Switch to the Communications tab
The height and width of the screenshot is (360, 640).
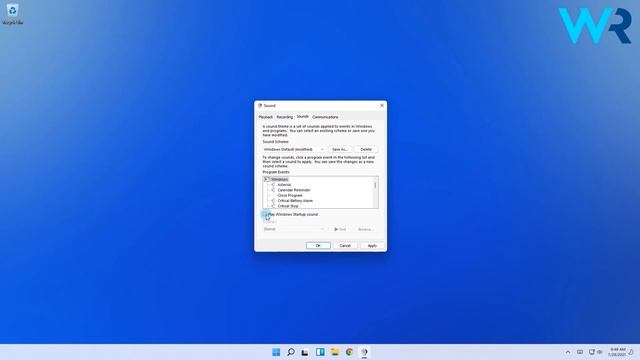point(325,117)
